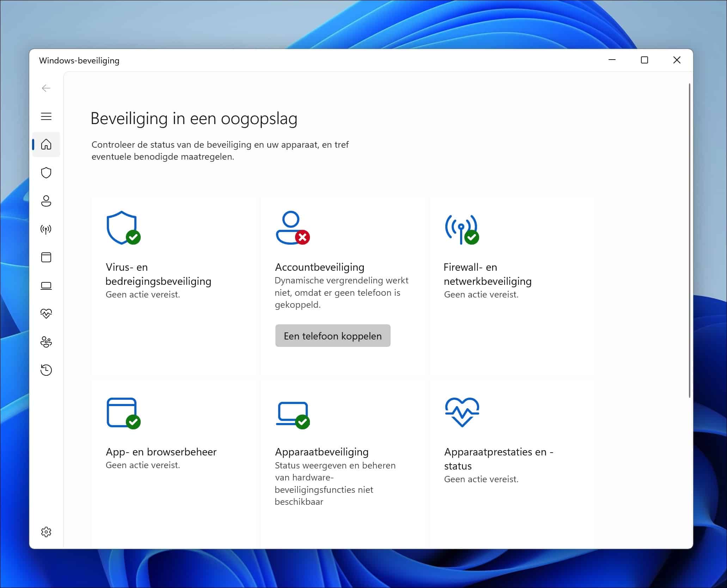Click the firewall antenna tile icon
This screenshot has width=727, height=588.
pos(462,229)
